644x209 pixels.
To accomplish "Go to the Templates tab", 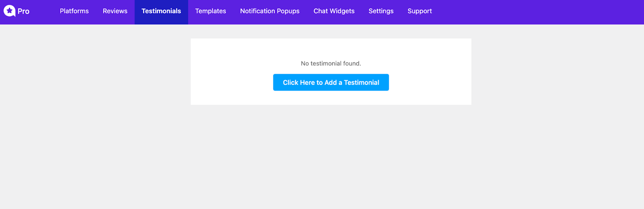I will [x=211, y=11].
